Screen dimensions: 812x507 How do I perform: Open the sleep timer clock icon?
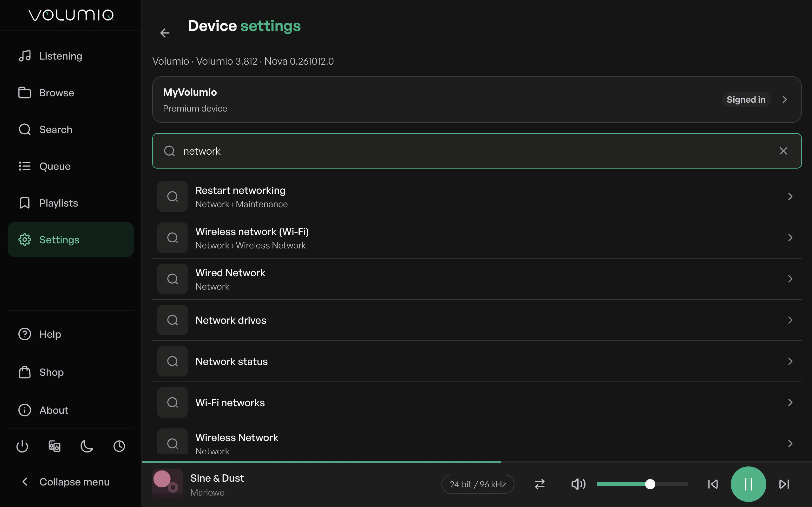click(x=119, y=446)
